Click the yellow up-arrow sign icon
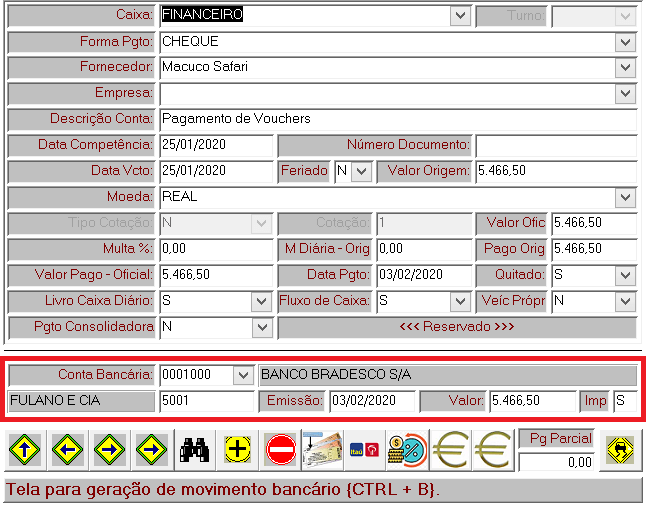Viewport: 651px width, 508px height. coord(24,451)
